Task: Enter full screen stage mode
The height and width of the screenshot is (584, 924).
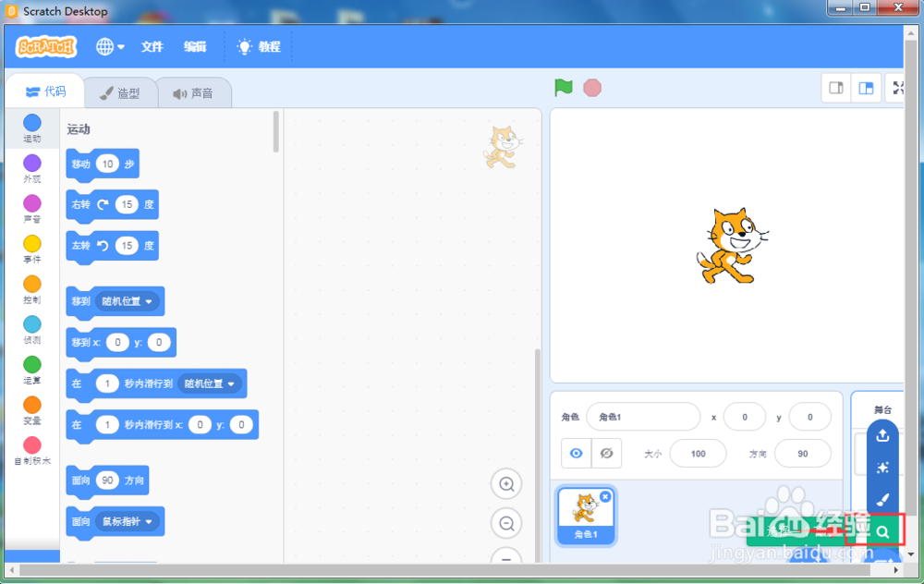Action: pos(897,88)
